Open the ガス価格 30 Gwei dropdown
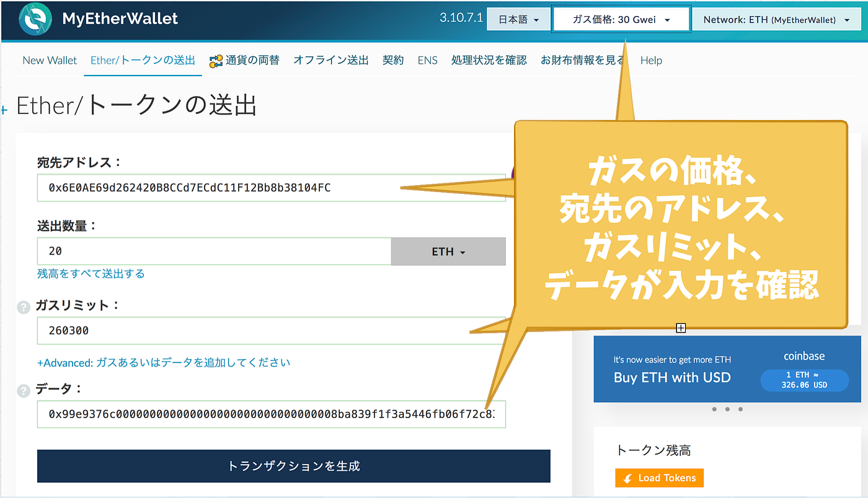868x498 pixels. (621, 20)
